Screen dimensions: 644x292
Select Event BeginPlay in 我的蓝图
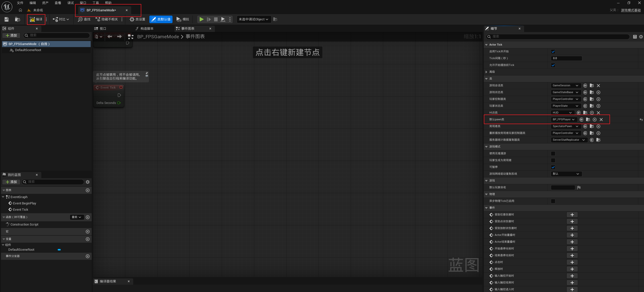24,203
